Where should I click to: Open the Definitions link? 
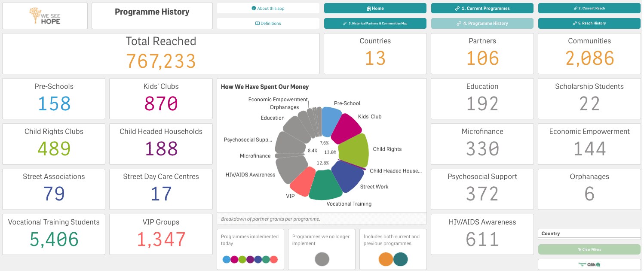tap(268, 23)
